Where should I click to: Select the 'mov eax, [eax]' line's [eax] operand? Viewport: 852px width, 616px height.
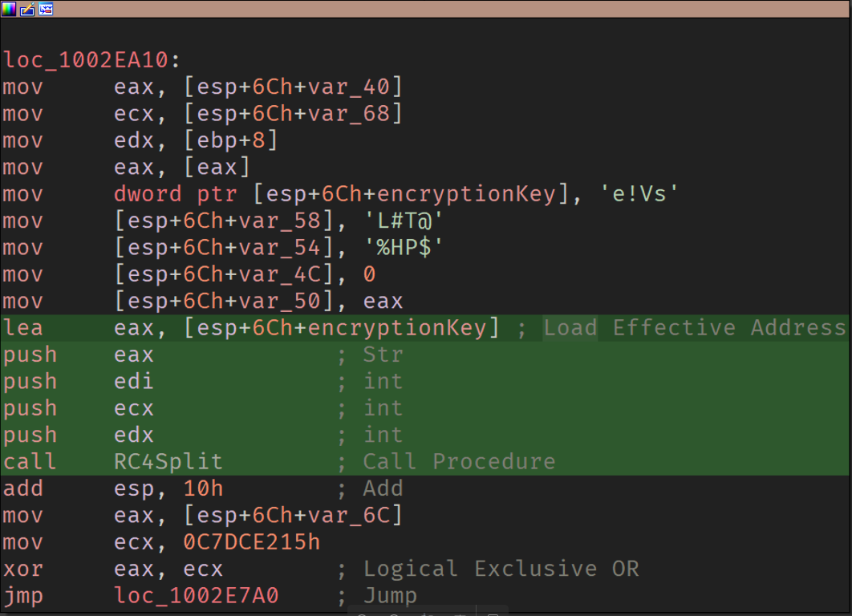click(x=217, y=167)
